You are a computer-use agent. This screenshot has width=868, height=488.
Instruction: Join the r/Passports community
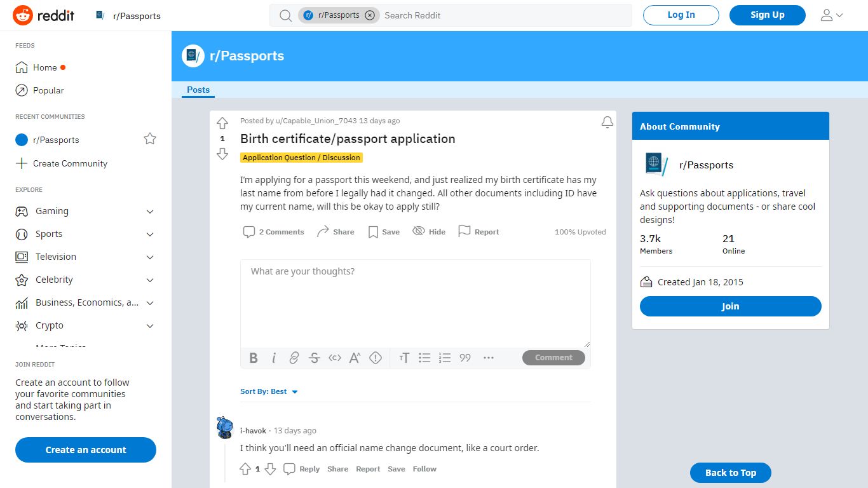(731, 306)
